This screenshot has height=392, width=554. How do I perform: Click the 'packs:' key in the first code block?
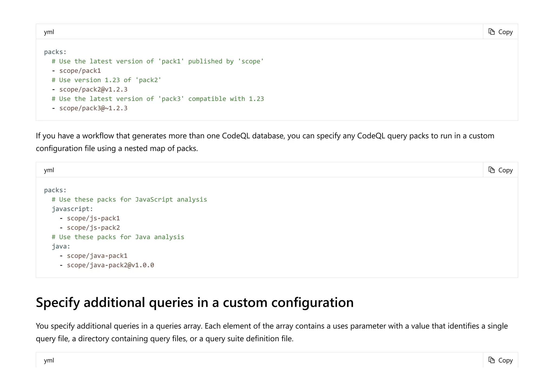coord(55,52)
